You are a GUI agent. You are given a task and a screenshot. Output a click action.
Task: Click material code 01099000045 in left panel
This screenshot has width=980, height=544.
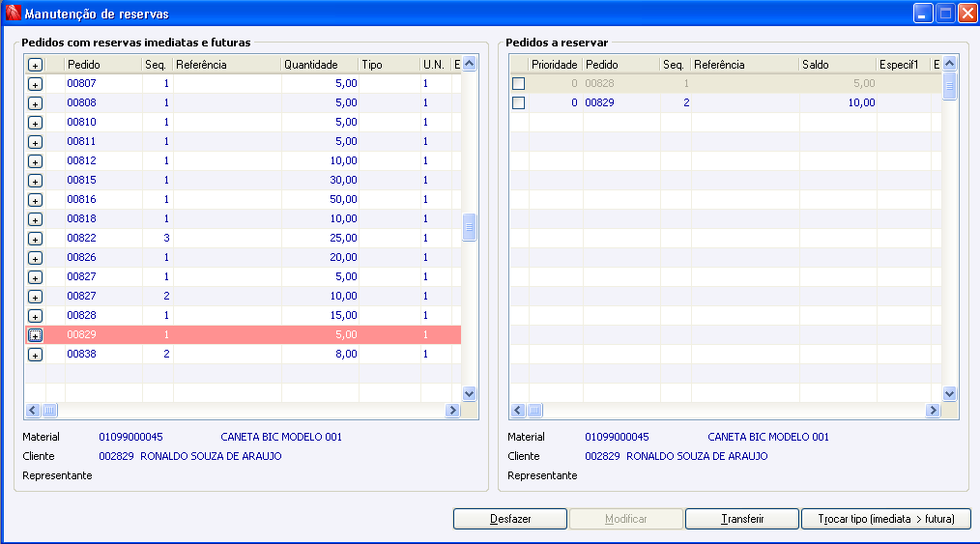[x=130, y=437]
